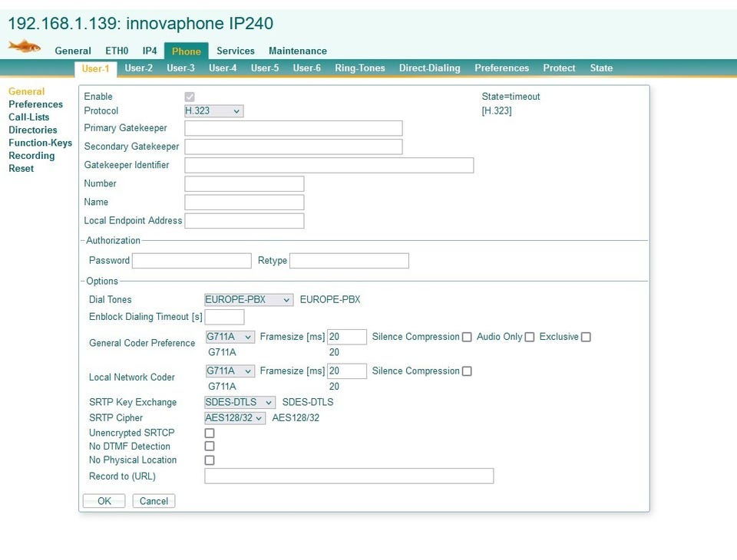Select the Phone tab

186,51
